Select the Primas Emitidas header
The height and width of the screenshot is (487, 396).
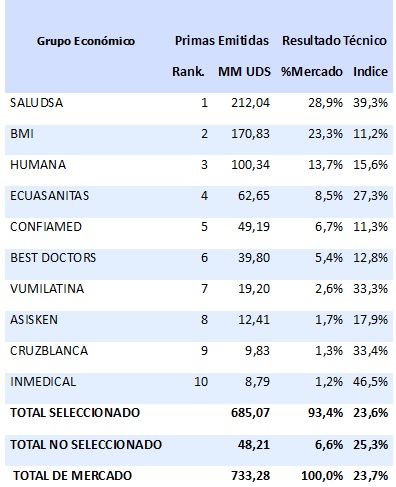pyautogui.click(x=222, y=41)
